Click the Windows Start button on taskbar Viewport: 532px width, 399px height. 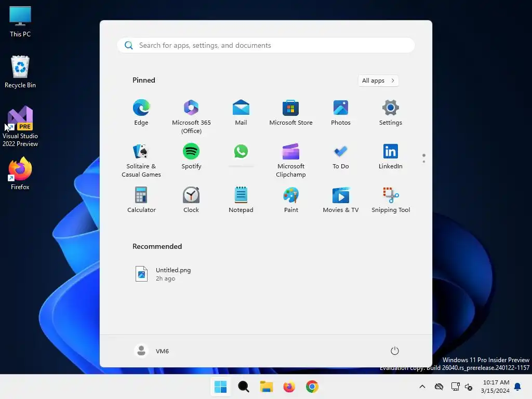(220, 387)
